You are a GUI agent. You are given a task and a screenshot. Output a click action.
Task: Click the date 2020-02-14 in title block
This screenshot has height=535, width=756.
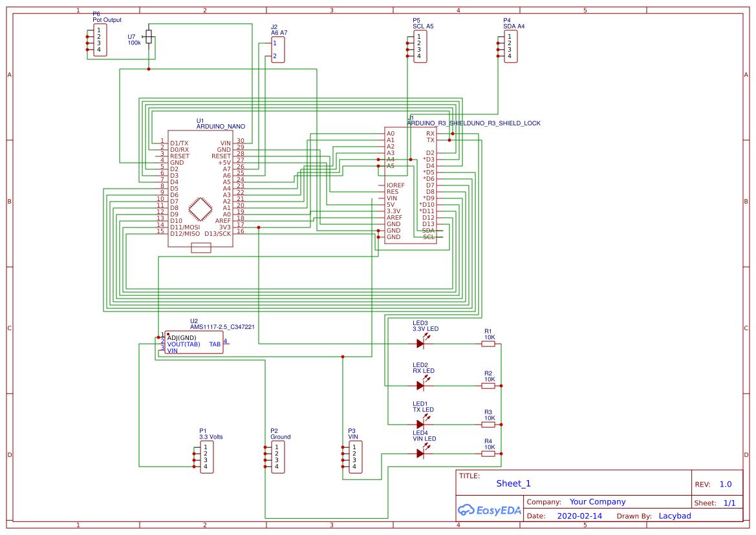coord(580,516)
